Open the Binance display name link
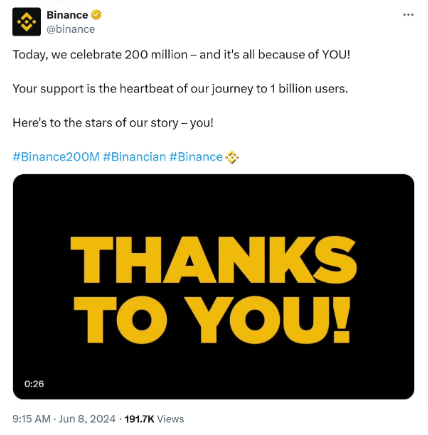This screenshot has width=428, height=435. coord(67,15)
